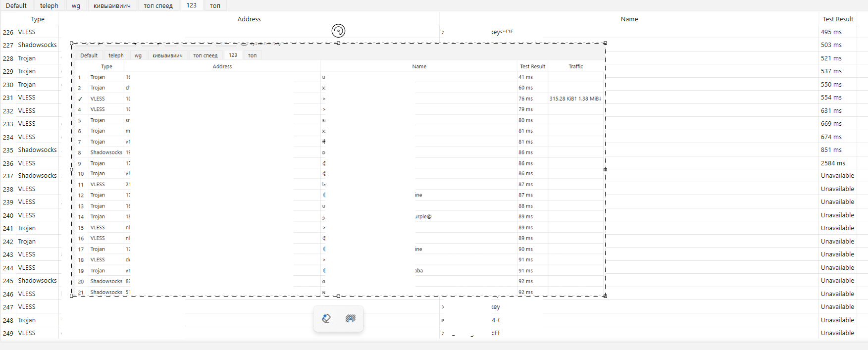Viewport: 868px width, 350px height.
Task: Click the remove background icon
Action: (x=351, y=318)
